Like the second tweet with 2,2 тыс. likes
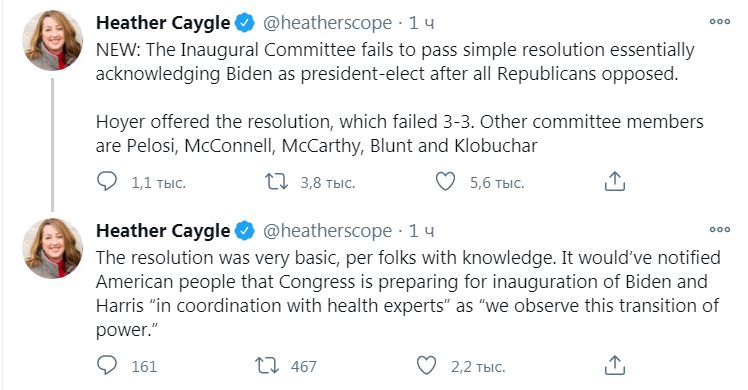 coord(426,366)
